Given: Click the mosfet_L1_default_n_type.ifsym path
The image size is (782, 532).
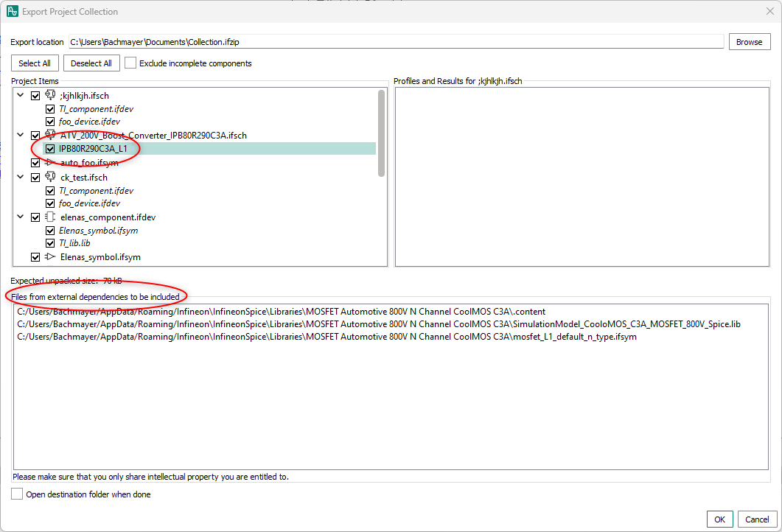Looking at the screenshot, I should pos(327,337).
